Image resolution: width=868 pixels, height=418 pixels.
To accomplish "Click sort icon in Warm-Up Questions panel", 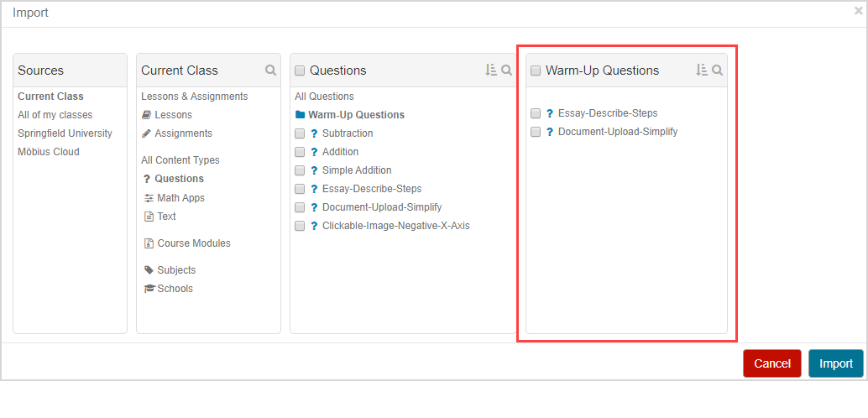I will pos(702,71).
